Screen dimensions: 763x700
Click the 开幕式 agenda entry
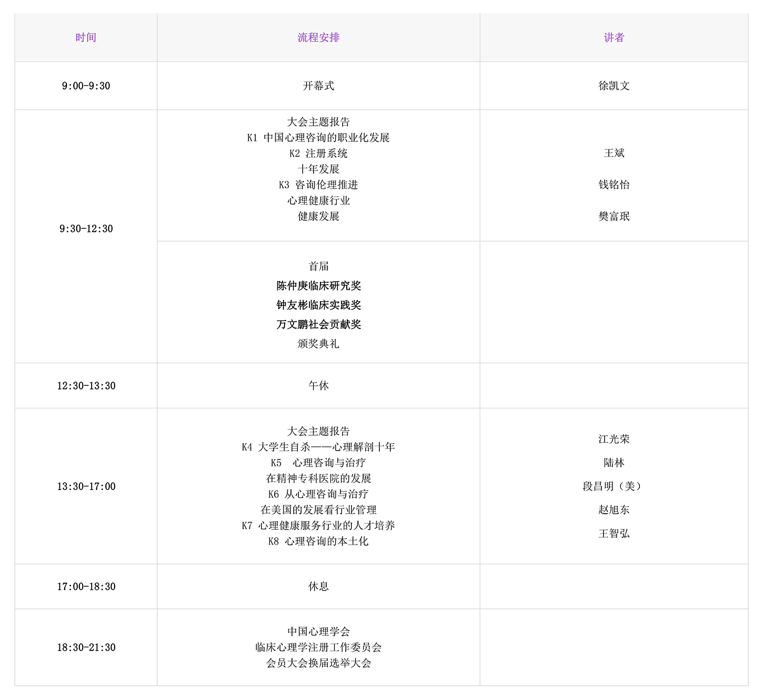tap(318, 86)
